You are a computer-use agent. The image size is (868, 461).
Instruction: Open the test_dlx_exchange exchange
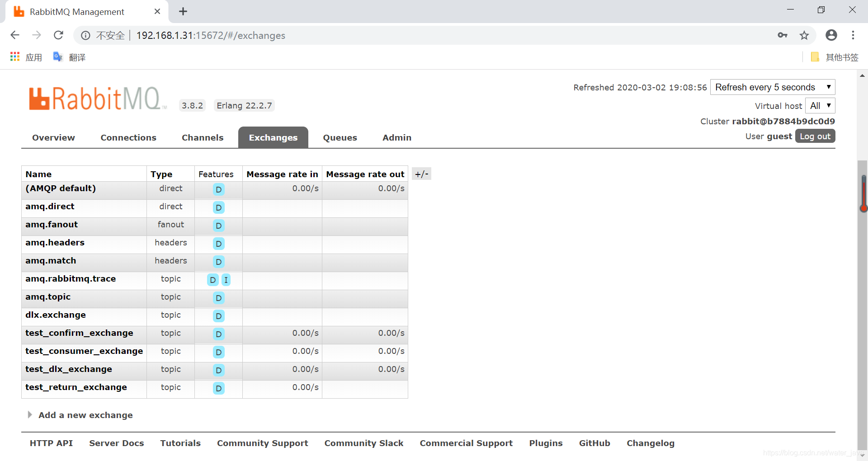(69, 369)
